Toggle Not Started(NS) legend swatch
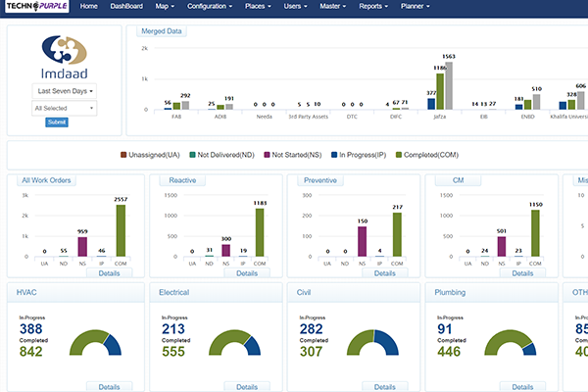 267,155
